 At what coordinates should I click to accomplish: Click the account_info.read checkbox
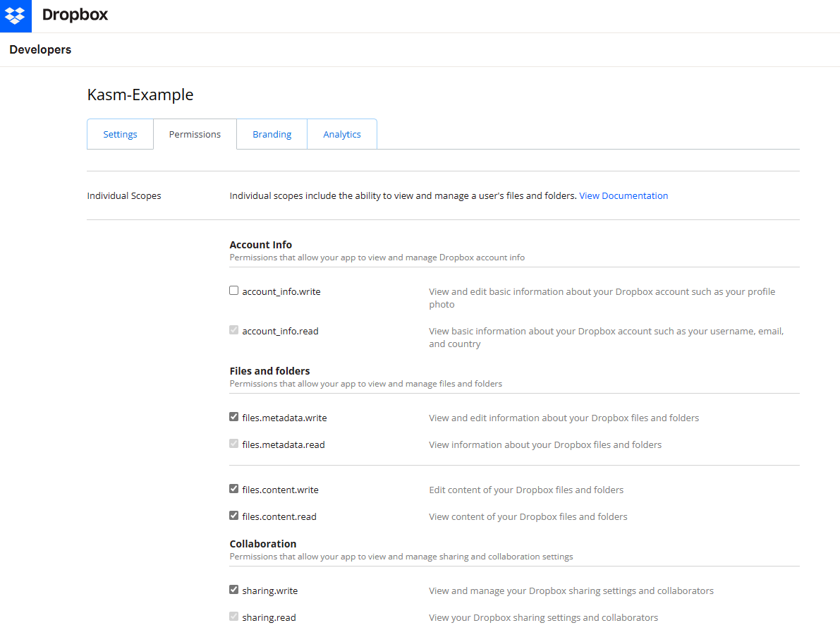pyautogui.click(x=233, y=329)
